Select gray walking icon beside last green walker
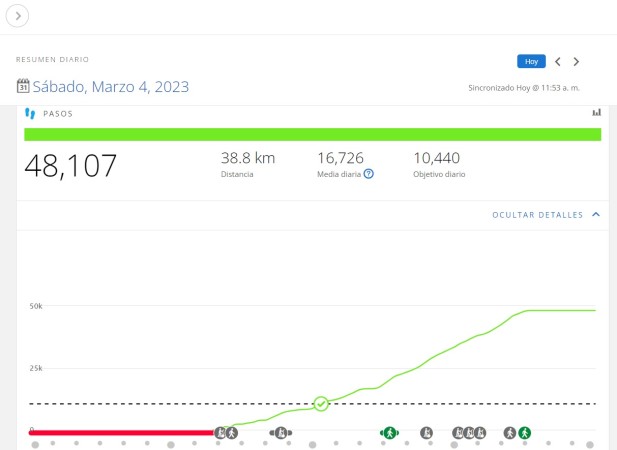Image resolution: width=617 pixels, height=450 pixels. click(x=510, y=433)
